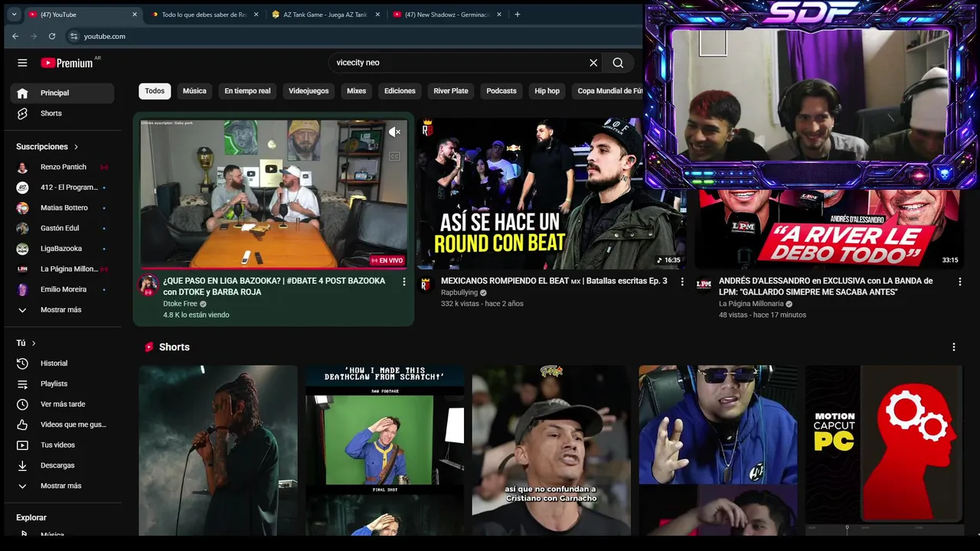Run search with magnifier icon
Image resolution: width=980 pixels, height=551 pixels.
pyautogui.click(x=618, y=63)
